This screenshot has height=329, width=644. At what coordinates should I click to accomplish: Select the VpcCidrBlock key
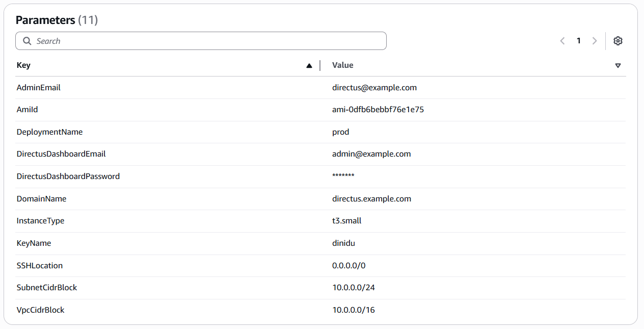click(40, 310)
